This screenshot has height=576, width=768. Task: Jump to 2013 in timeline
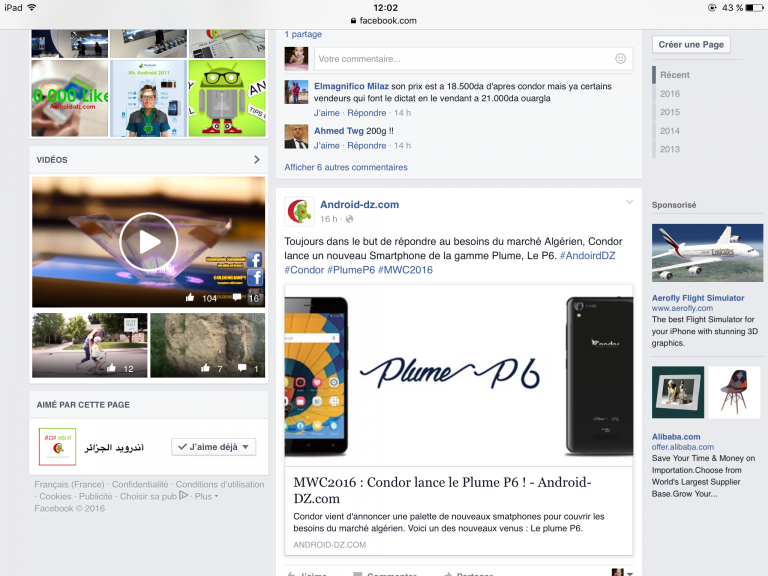(670, 149)
